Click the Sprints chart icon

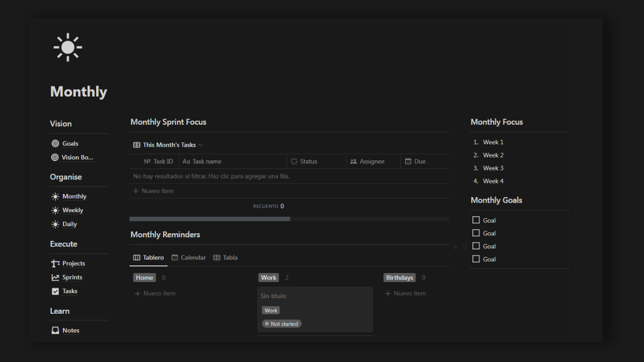(55, 277)
